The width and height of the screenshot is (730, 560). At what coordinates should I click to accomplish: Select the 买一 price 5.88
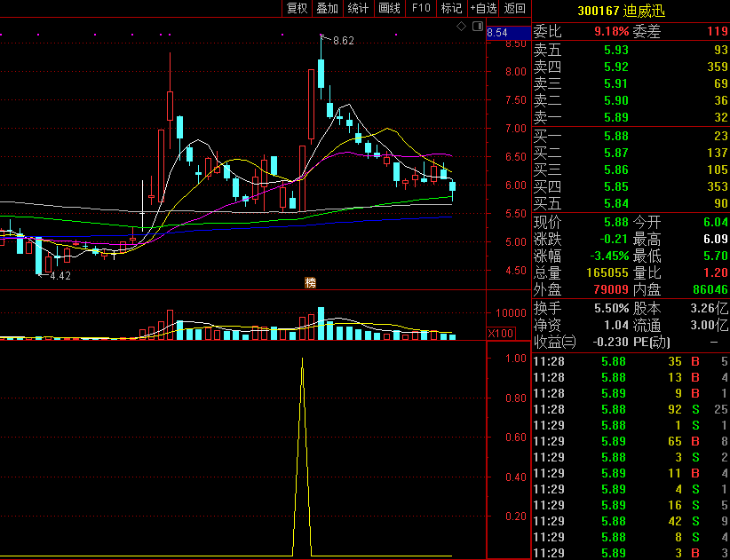616,136
